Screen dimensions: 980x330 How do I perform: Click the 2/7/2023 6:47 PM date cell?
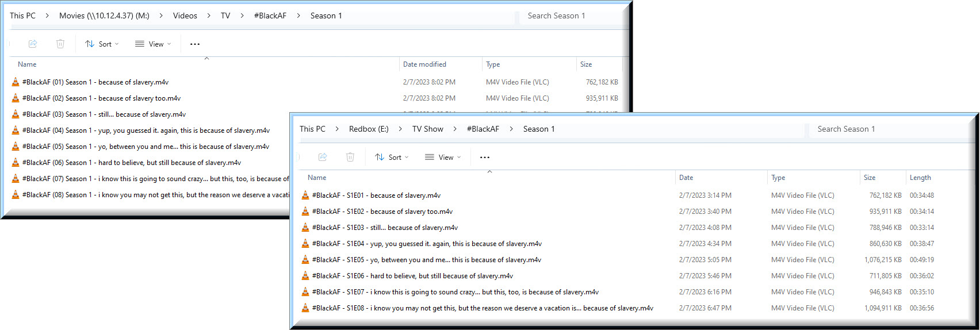click(705, 308)
